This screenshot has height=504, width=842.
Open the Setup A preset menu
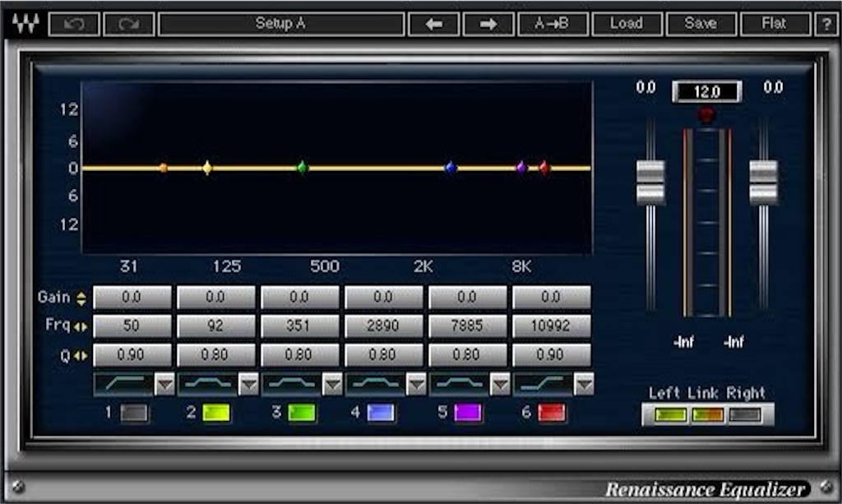pos(281,24)
